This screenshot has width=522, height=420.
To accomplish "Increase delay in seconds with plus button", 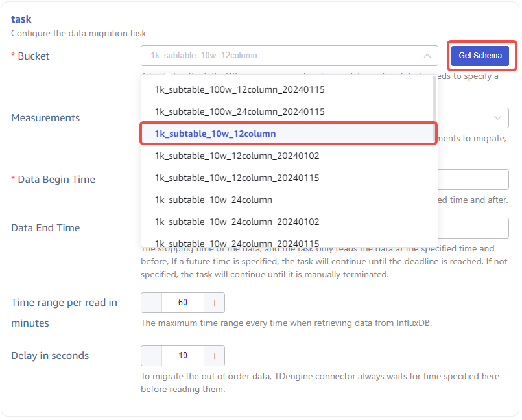I will pyautogui.click(x=214, y=356).
